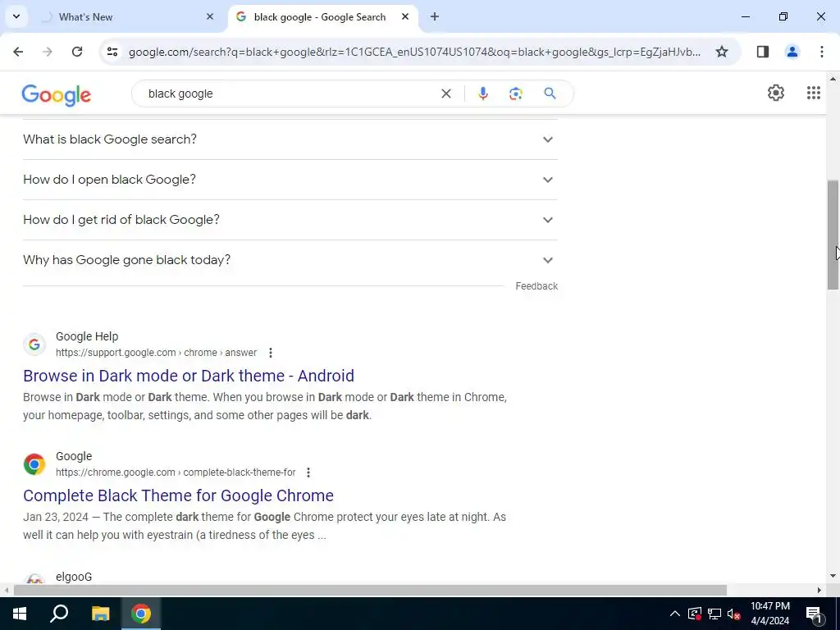Open the Chrome profile avatar

[x=792, y=52]
